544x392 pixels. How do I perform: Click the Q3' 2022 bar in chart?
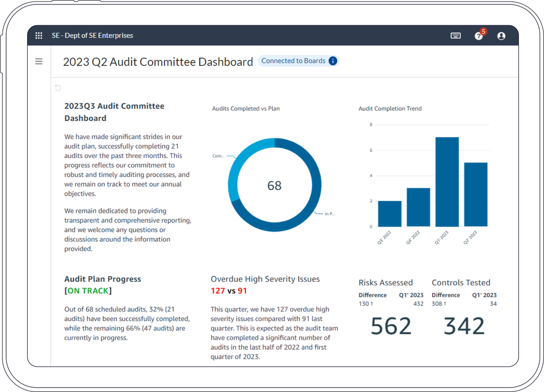coord(390,214)
